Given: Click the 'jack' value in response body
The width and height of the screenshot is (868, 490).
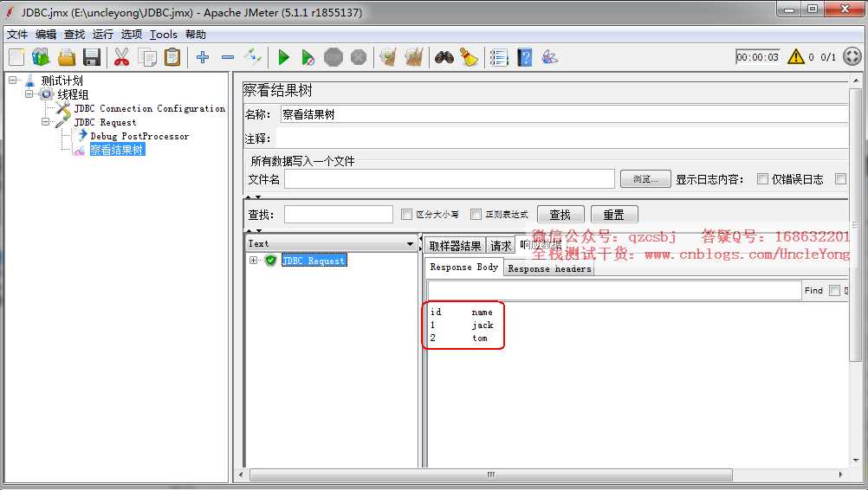Looking at the screenshot, I should pyautogui.click(x=483, y=326).
